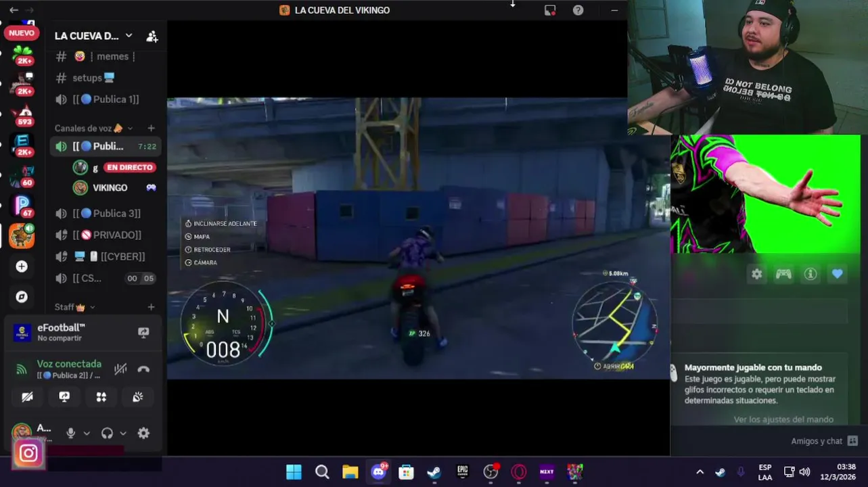Image resolution: width=868 pixels, height=487 pixels.
Task: Toggle system volume speaker icon
Action: (x=804, y=472)
